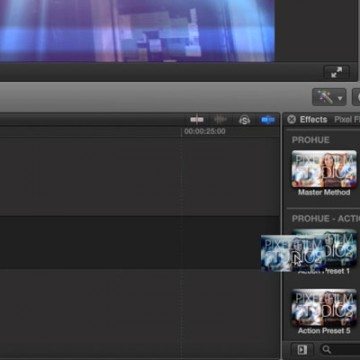This screenshot has width=360, height=360.
Task: Click the highlighted timeline track lane
Action: (140, 242)
